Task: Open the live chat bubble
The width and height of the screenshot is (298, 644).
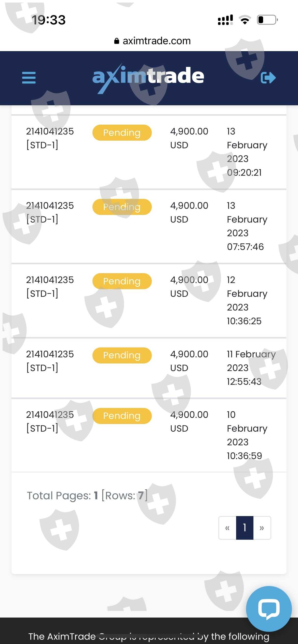Action: click(269, 609)
